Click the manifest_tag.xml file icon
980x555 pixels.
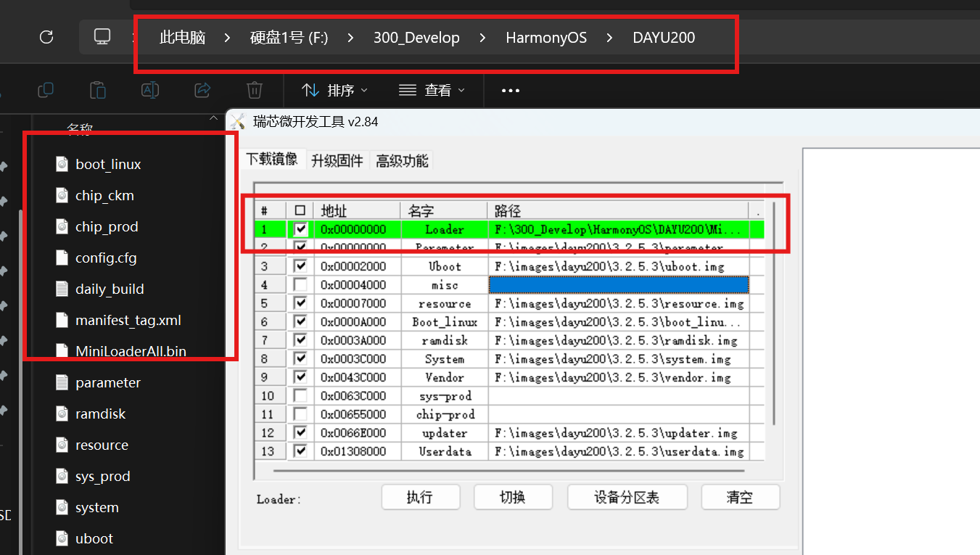[62, 320]
